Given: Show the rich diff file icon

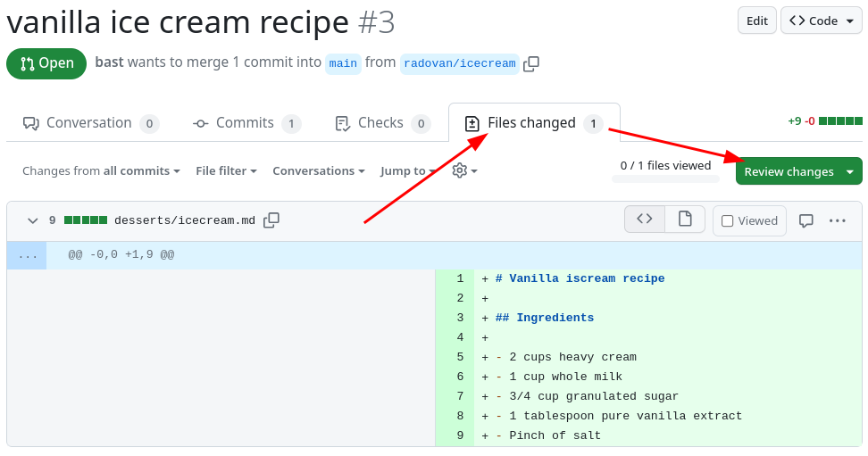Looking at the screenshot, I should pyautogui.click(x=685, y=220).
